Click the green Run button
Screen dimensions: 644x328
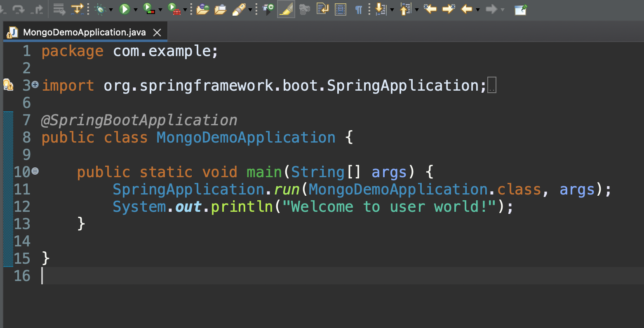click(x=125, y=9)
